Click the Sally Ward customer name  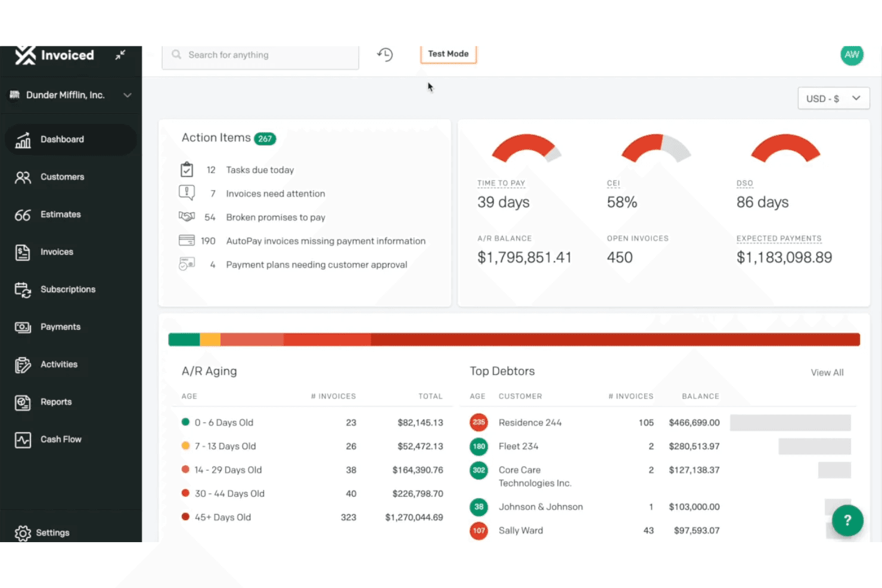pyautogui.click(x=521, y=530)
